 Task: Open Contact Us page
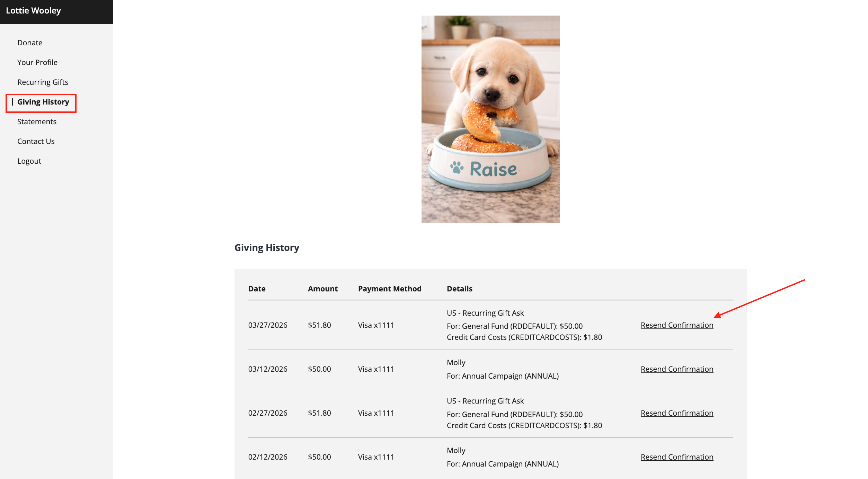(x=36, y=141)
